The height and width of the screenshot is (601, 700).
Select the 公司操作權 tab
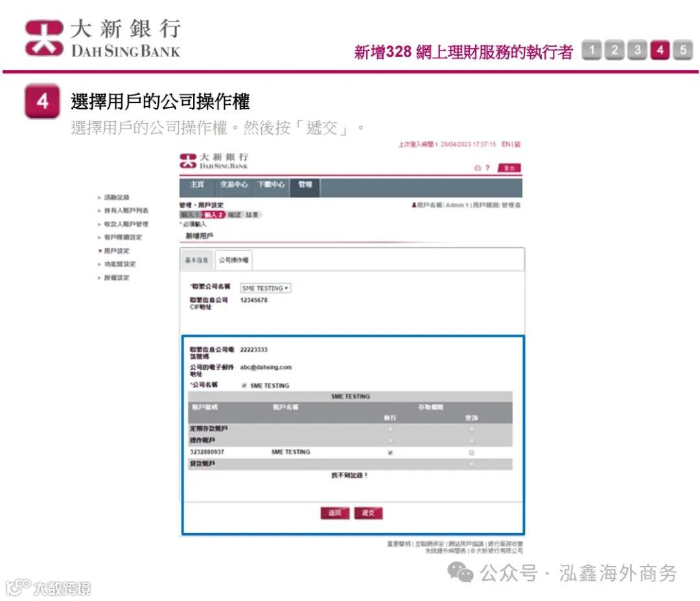coord(233,260)
